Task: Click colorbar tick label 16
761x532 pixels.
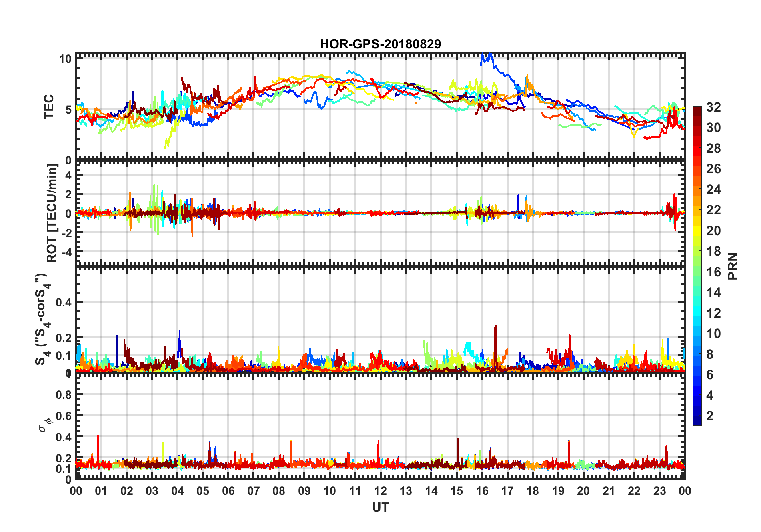Action: click(713, 272)
